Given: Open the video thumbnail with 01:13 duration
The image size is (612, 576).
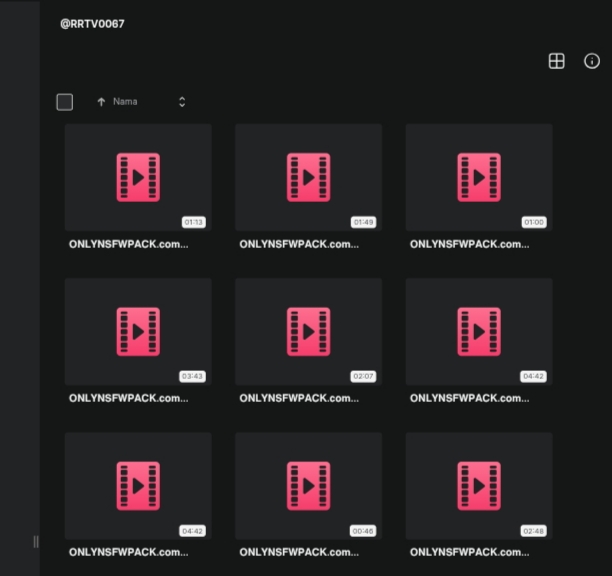Looking at the screenshot, I should point(138,177).
